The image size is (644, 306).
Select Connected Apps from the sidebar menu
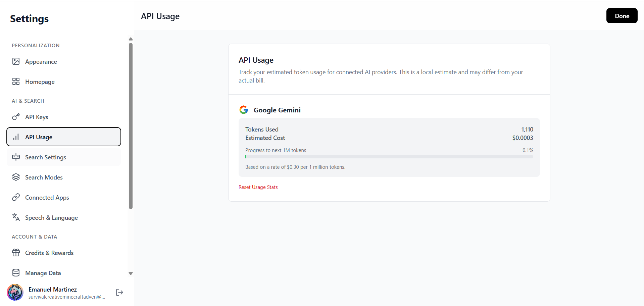pos(47,197)
